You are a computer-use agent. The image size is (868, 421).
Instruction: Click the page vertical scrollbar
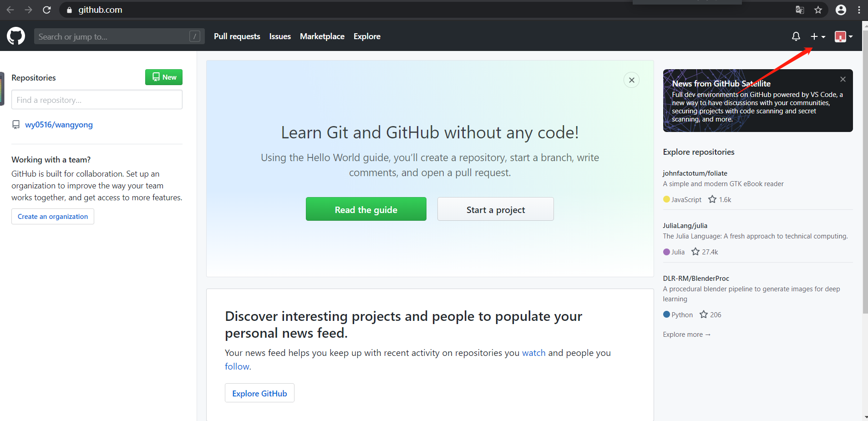[x=865, y=173]
